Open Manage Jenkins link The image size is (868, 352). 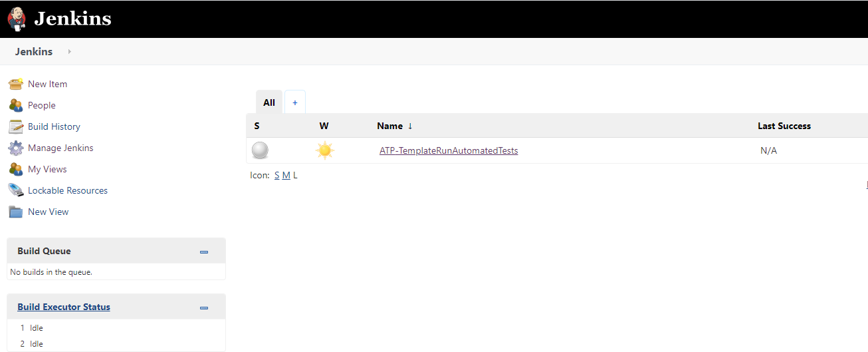(60, 148)
